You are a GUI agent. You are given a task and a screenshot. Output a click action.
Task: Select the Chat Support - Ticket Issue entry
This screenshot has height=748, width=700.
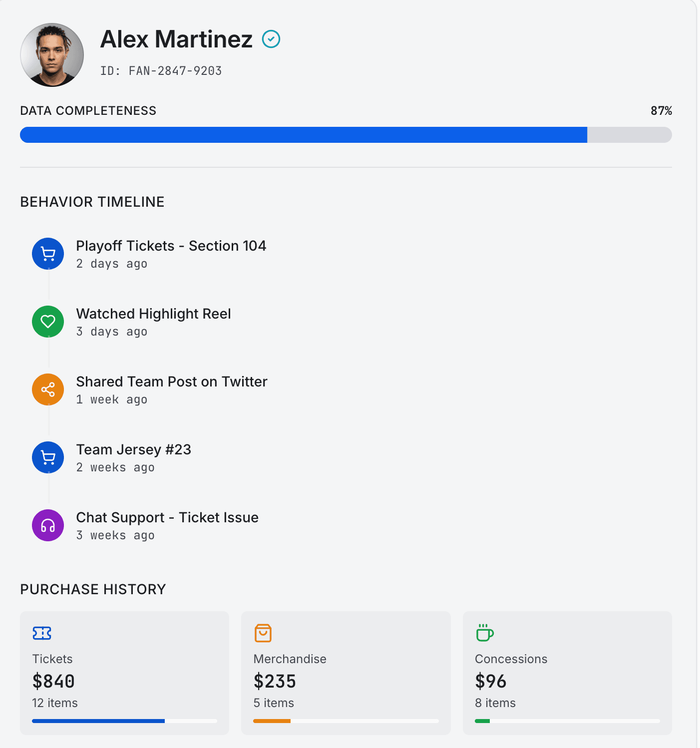167,518
